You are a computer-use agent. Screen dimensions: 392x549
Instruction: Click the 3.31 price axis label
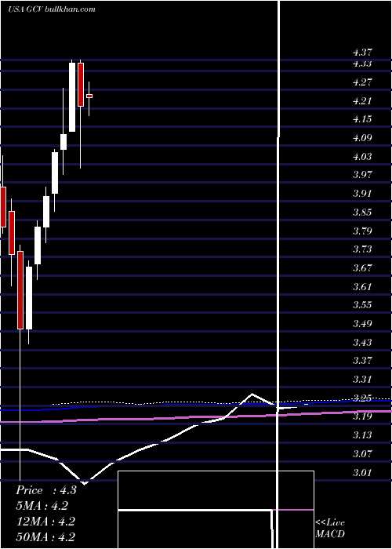click(x=362, y=380)
